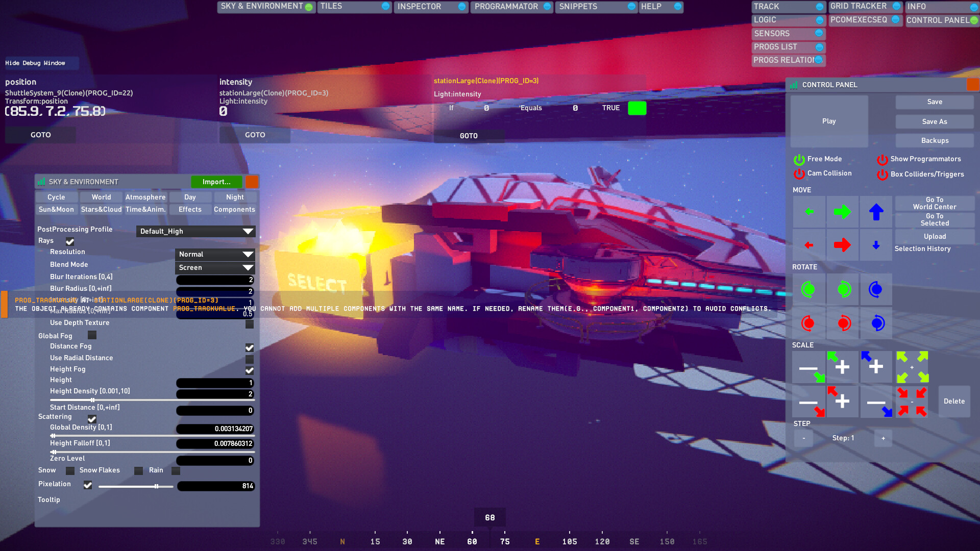Uncheck the Rays checkbox
This screenshot has height=551, width=980.
click(x=69, y=241)
